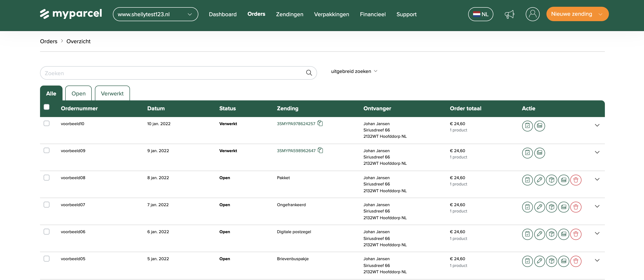Viewport: 644px width, 280px height.
Task: Click the barcode label icon for voorbeeld05
Action: (x=563, y=261)
